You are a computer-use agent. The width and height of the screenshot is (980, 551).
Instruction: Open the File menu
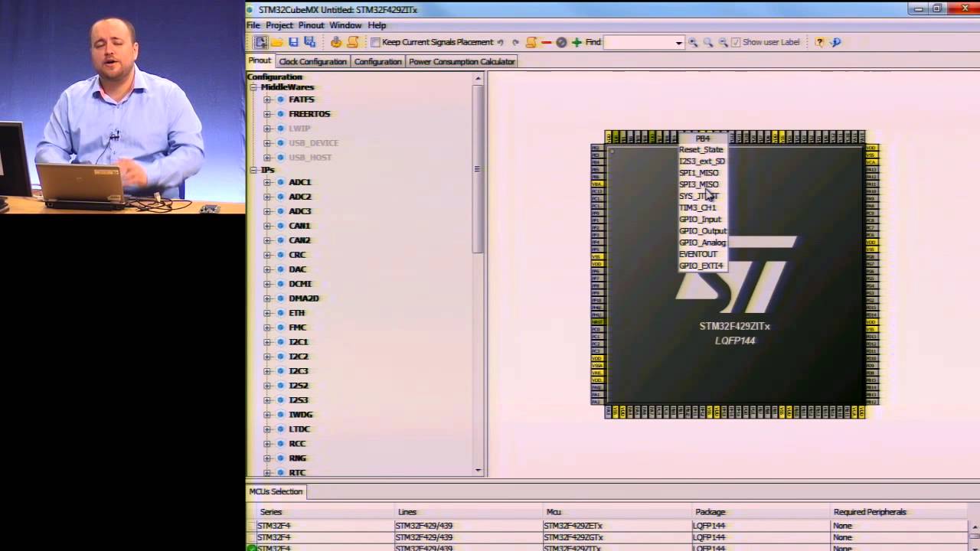coord(253,25)
